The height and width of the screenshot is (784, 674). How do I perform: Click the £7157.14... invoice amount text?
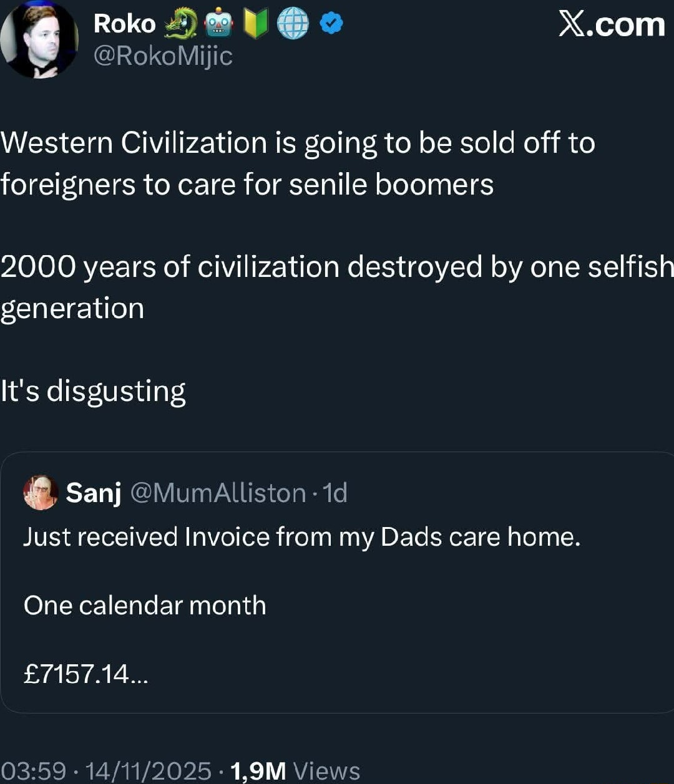click(85, 674)
